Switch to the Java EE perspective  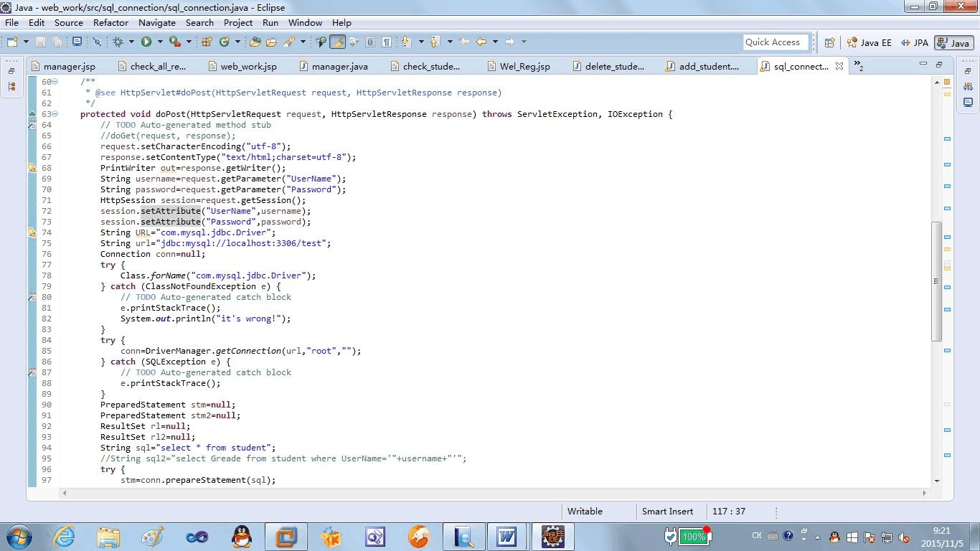869,42
